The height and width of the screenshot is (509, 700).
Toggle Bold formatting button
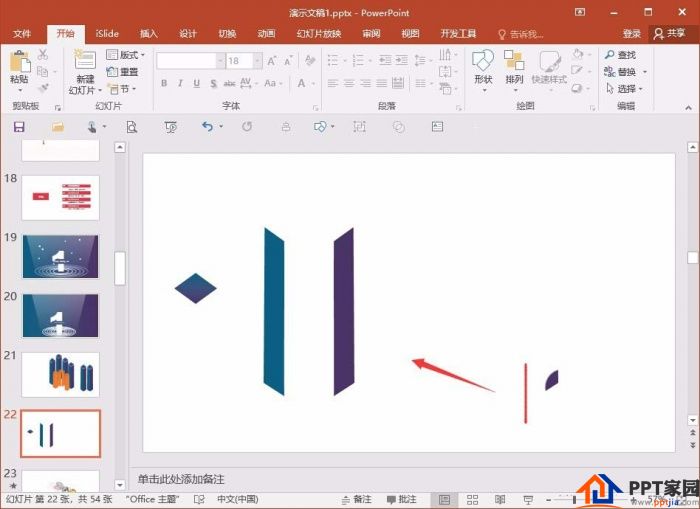(163, 83)
